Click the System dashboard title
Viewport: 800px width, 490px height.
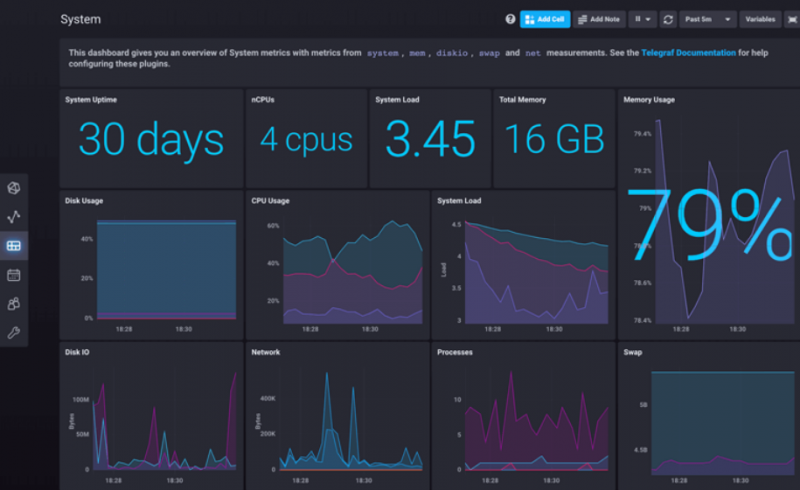80,19
